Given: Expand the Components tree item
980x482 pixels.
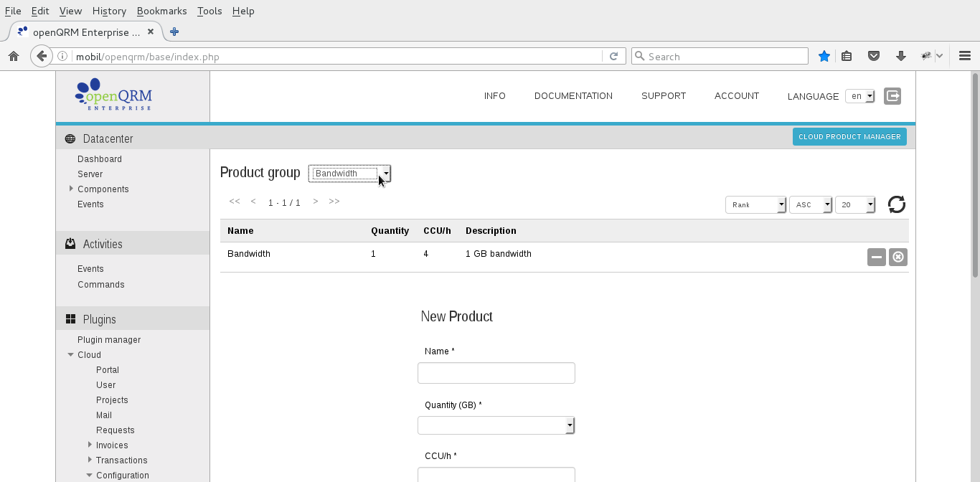Looking at the screenshot, I should [x=71, y=189].
